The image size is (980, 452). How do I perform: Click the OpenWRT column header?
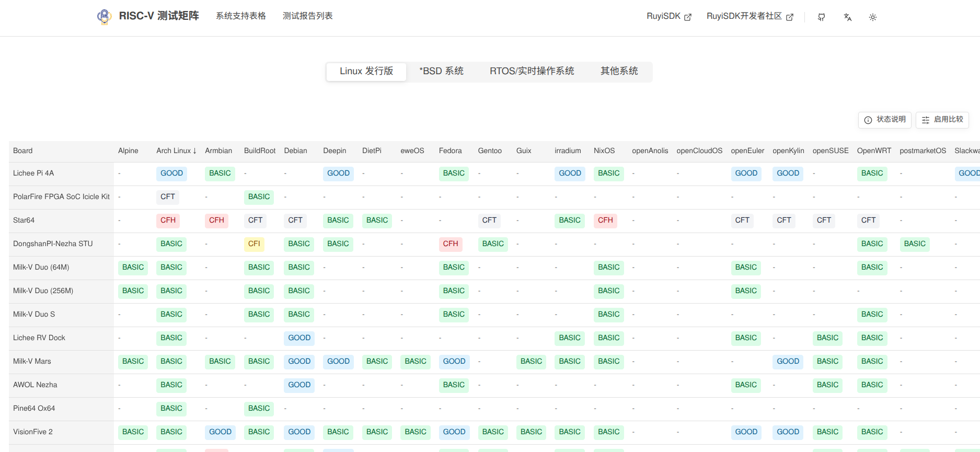(x=874, y=151)
